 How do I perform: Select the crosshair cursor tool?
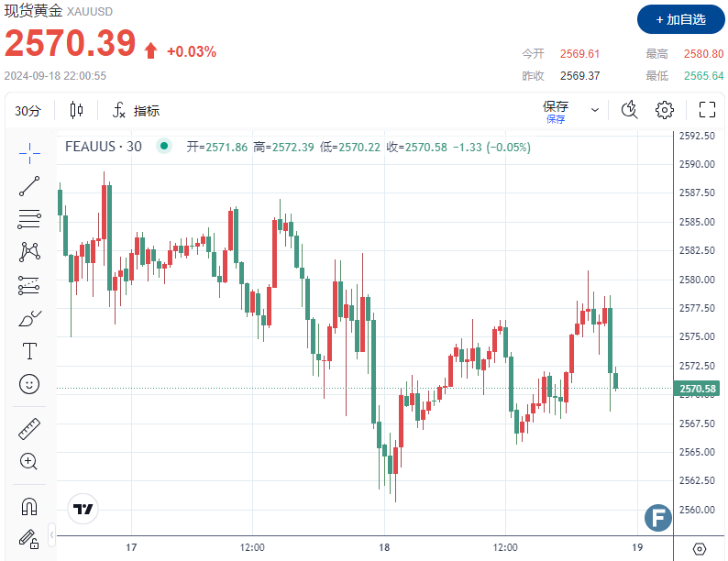pyautogui.click(x=29, y=151)
